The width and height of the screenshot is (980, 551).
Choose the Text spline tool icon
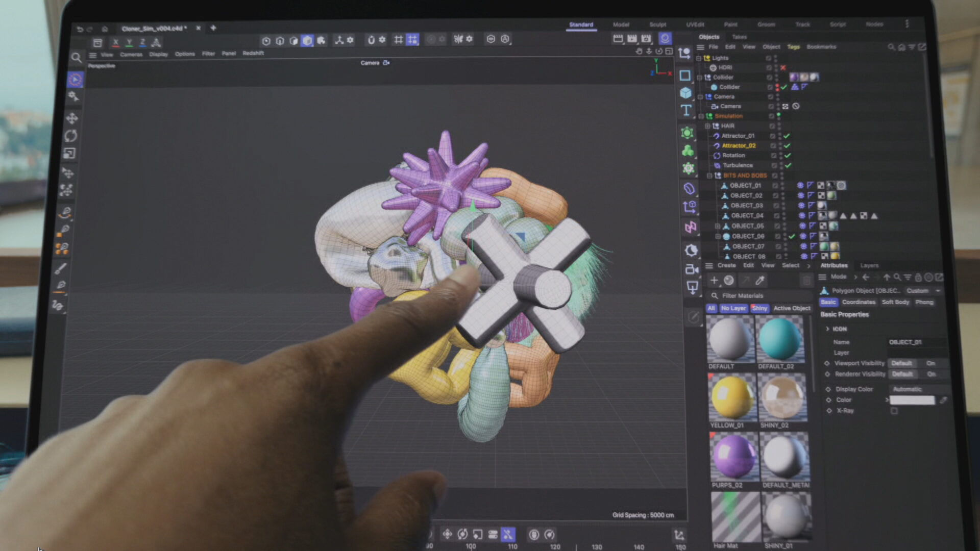(686, 110)
